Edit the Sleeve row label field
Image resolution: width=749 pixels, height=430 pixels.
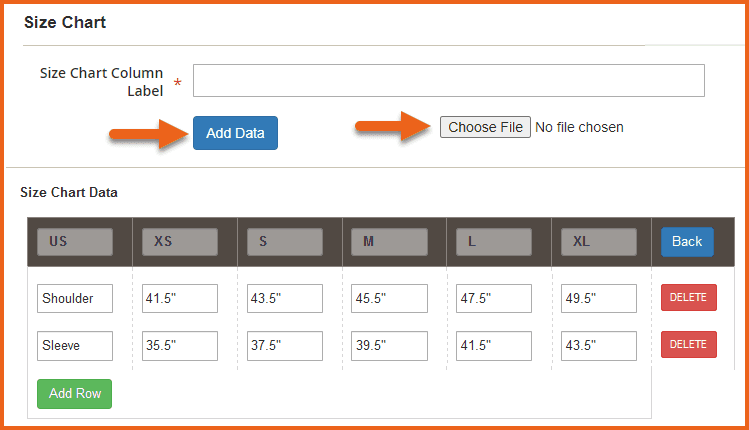coord(75,346)
